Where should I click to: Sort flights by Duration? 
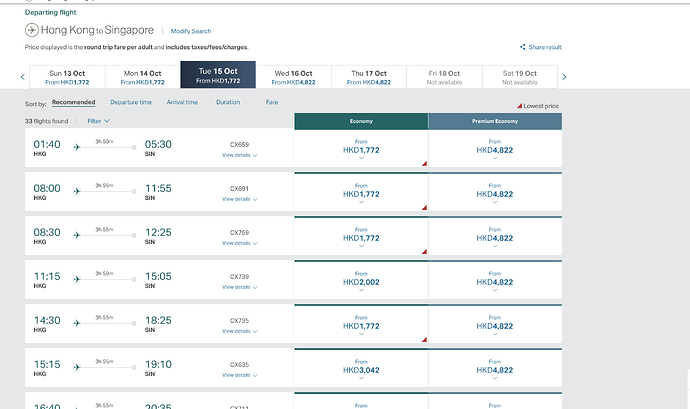click(x=227, y=102)
